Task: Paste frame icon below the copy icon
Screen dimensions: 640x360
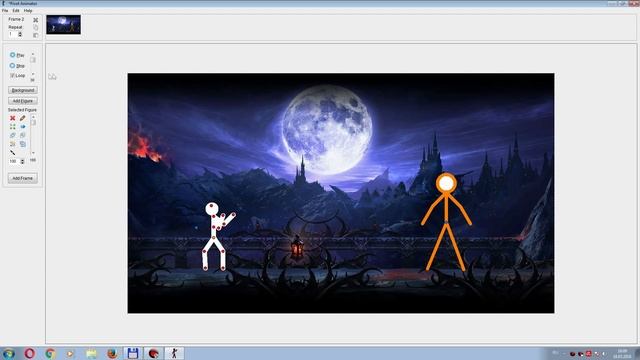Action: [x=36, y=35]
